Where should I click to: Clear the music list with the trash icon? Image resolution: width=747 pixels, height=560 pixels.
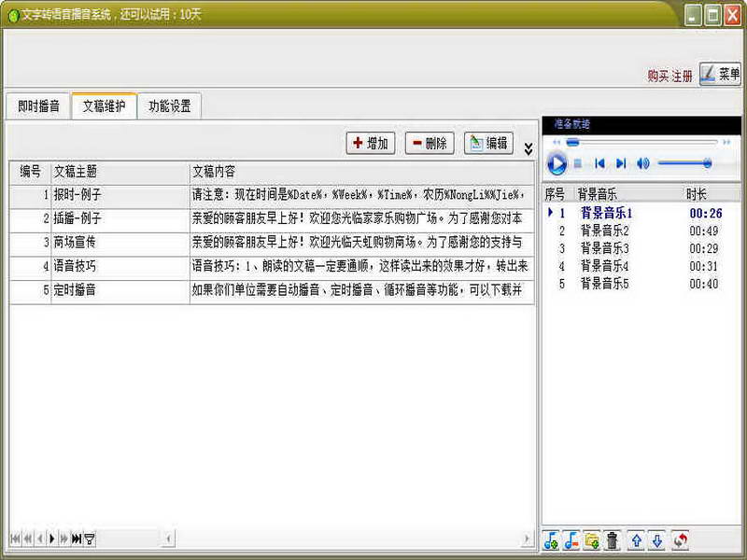[613, 540]
